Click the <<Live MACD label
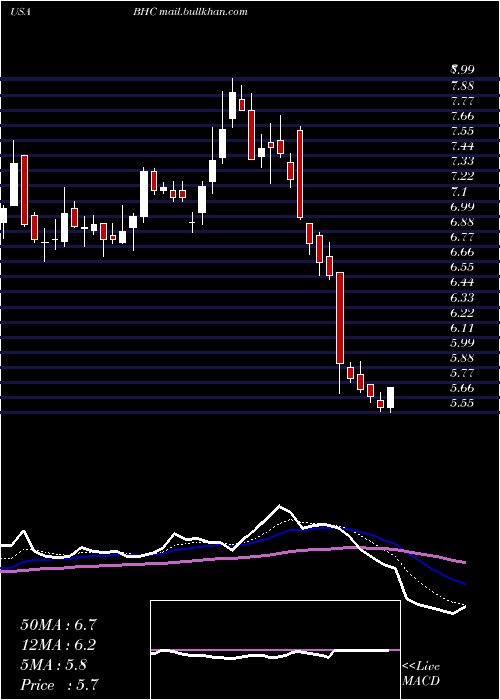 (421, 674)
